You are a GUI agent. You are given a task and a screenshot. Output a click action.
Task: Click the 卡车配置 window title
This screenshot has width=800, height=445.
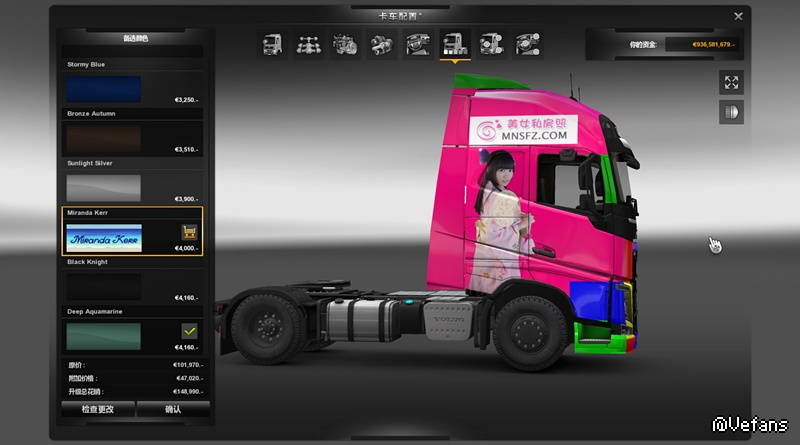(399, 16)
